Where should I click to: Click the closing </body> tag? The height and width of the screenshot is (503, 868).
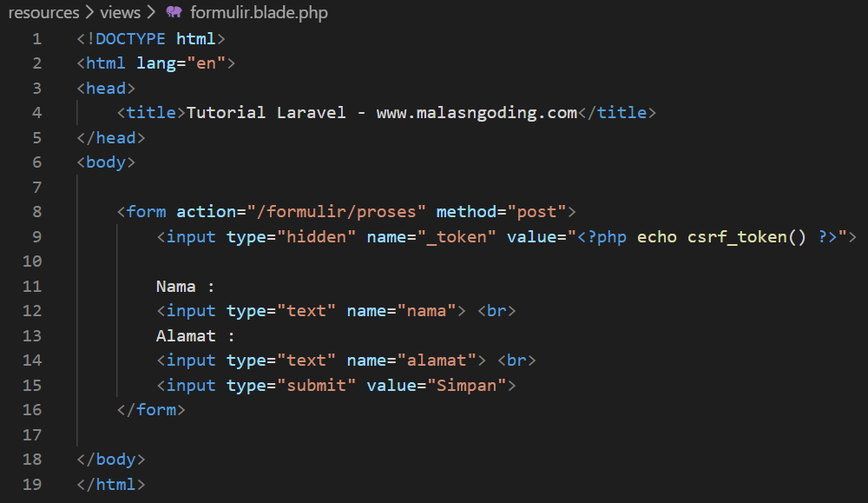click(x=111, y=460)
